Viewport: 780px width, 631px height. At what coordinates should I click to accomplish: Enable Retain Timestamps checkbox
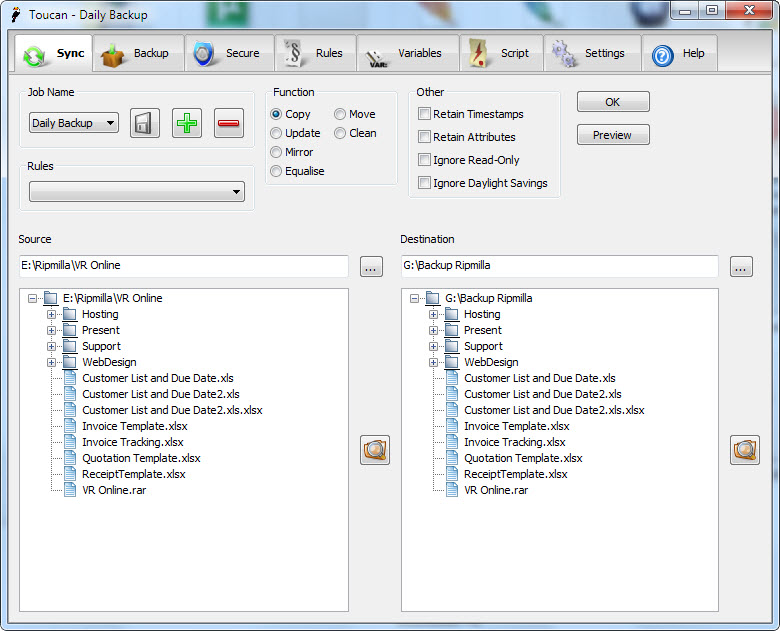pyautogui.click(x=425, y=114)
